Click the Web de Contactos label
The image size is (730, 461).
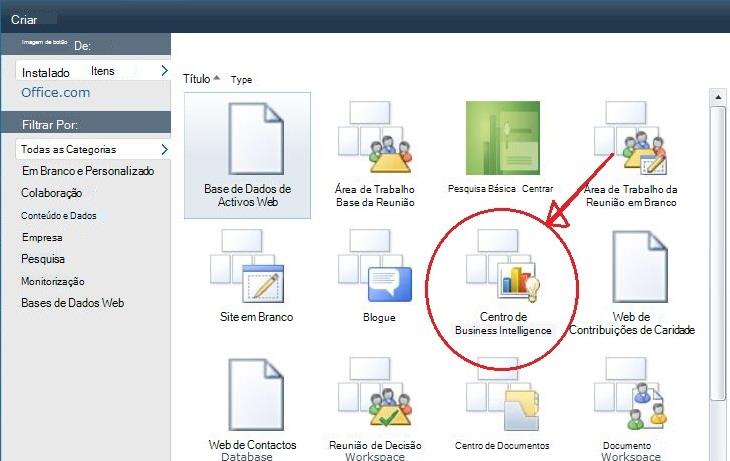[x=252, y=445]
